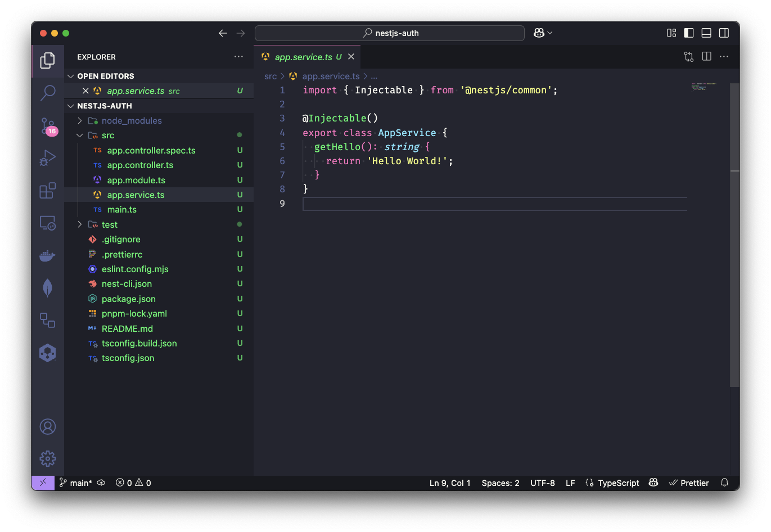Viewport: 771px width, 532px height.
Task: Click the src breadcrumb segment
Action: pos(270,76)
